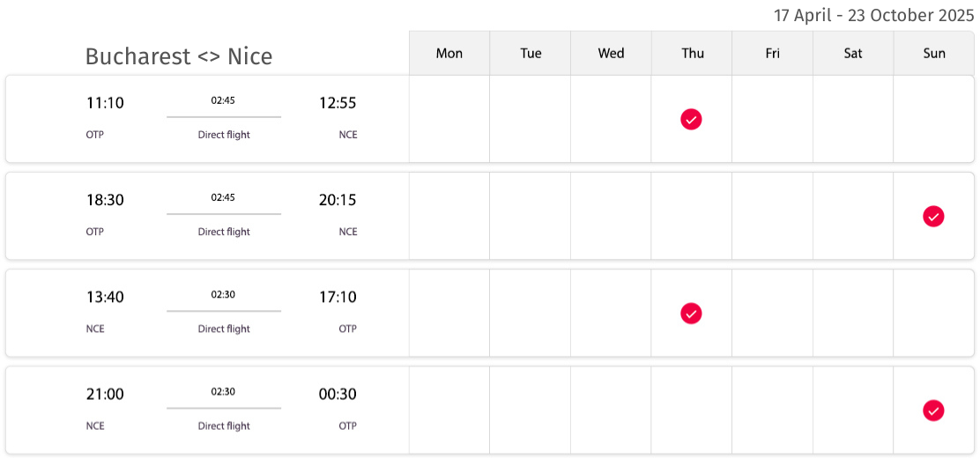
Task: Click Direct flight label on 21:00 row
Action: click(224, 426)
